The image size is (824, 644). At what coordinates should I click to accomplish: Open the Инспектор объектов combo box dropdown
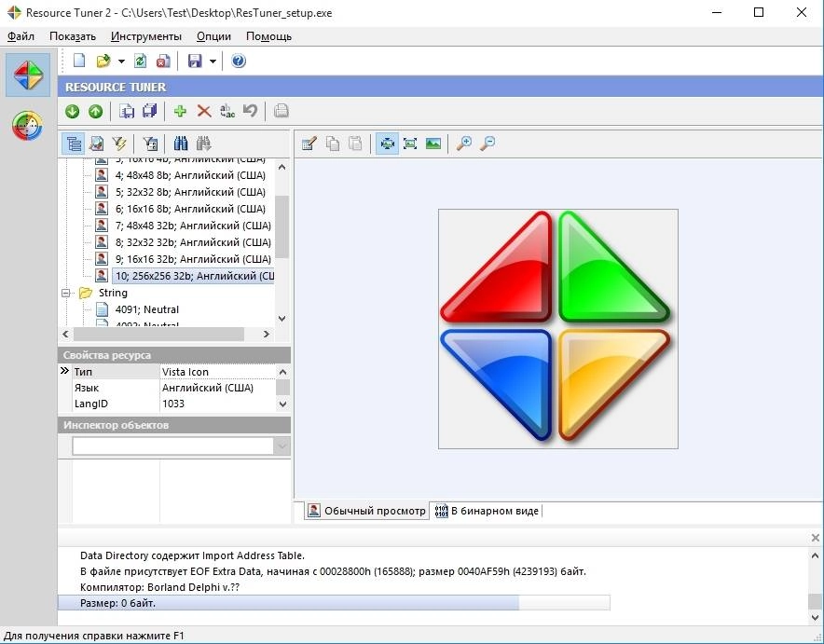[282, 446]
